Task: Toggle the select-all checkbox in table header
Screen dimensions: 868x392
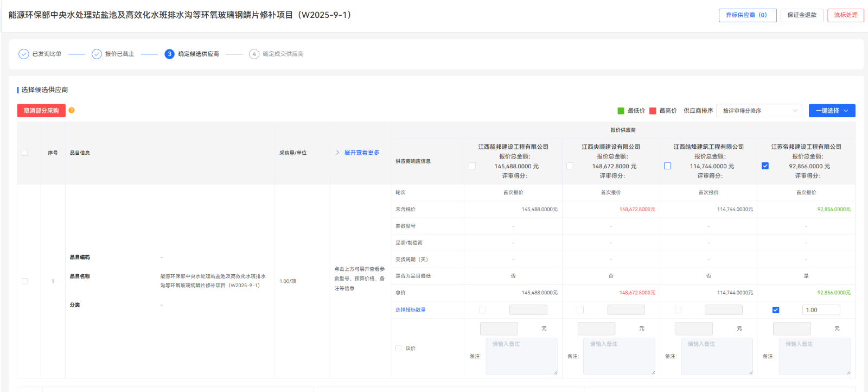Action: 24,153
